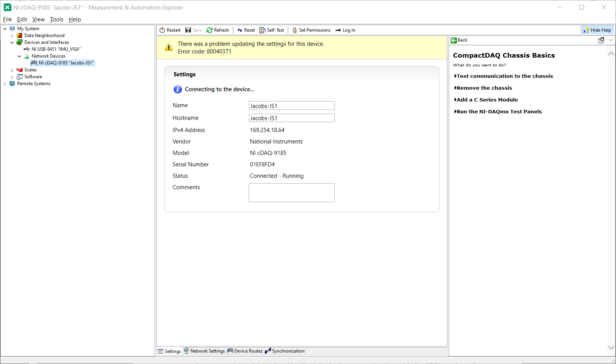Toggle Hide Help button

click(x=597, y=30)
